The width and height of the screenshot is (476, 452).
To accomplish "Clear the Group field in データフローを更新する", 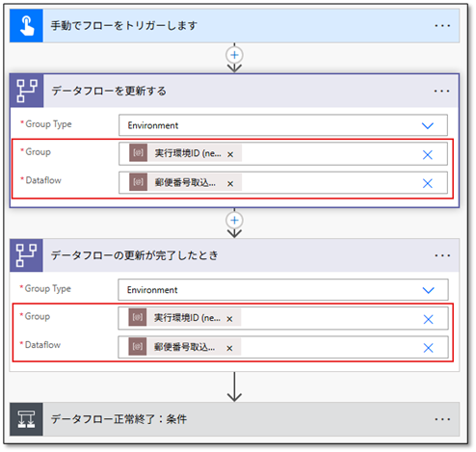I will (428, 155).
